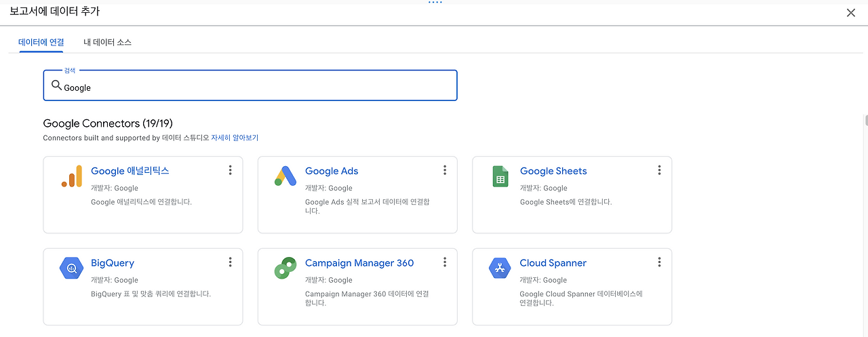Click the Google 애널리틱스 bar chart icon
This screenshot has width=868, height=337.
point(71,176)
